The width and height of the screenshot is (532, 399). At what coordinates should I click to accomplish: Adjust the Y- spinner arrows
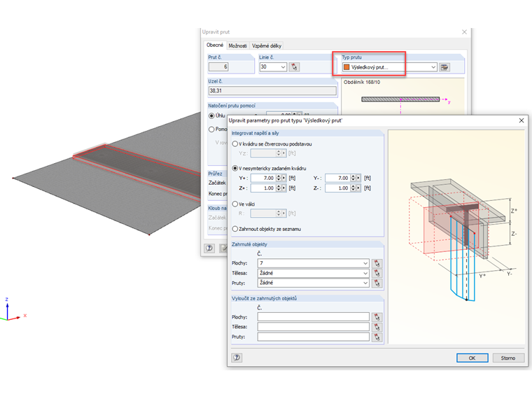[353, 178]
